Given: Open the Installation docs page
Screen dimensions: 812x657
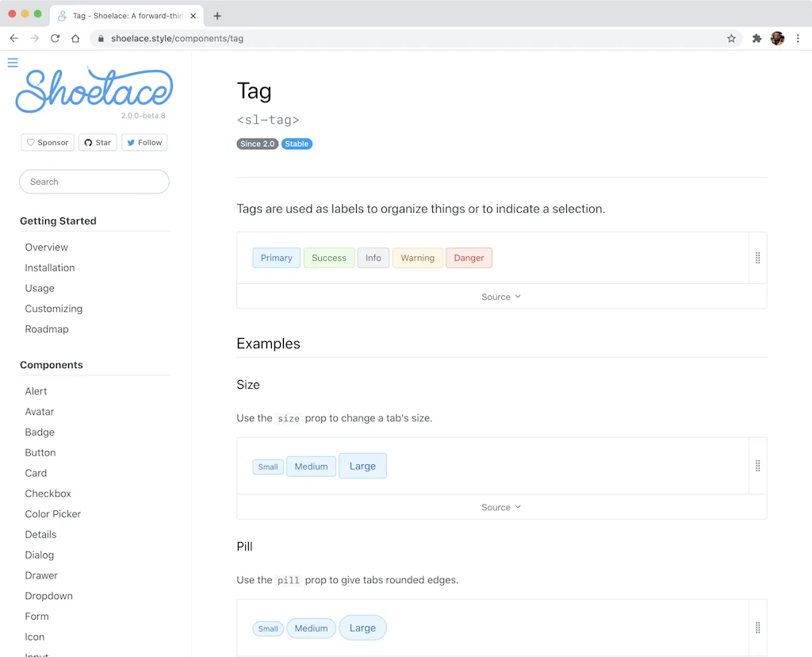Looking at the screenshot, I should coord(50,267).
